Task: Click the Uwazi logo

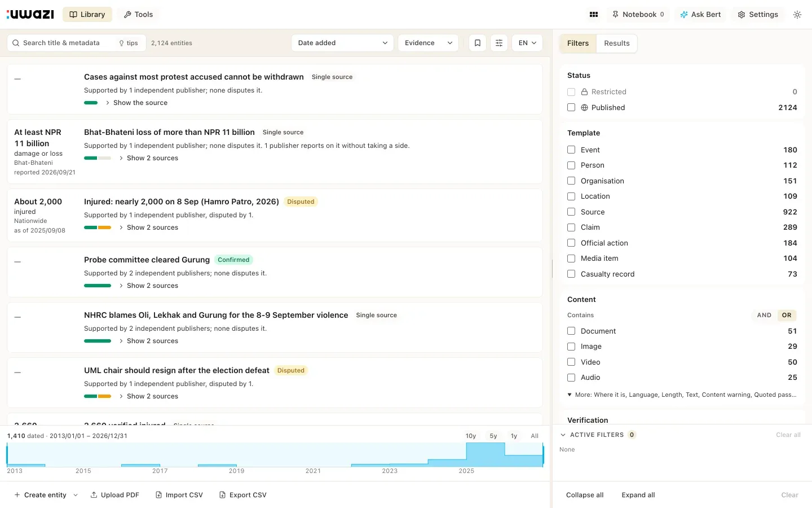Action: tap(30, 14)
